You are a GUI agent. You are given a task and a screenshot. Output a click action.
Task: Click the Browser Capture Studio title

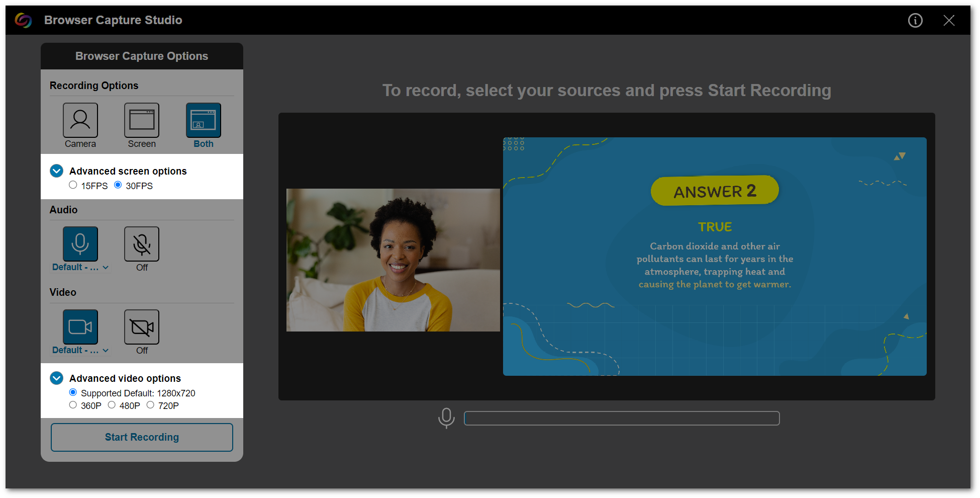click(113, 20)
